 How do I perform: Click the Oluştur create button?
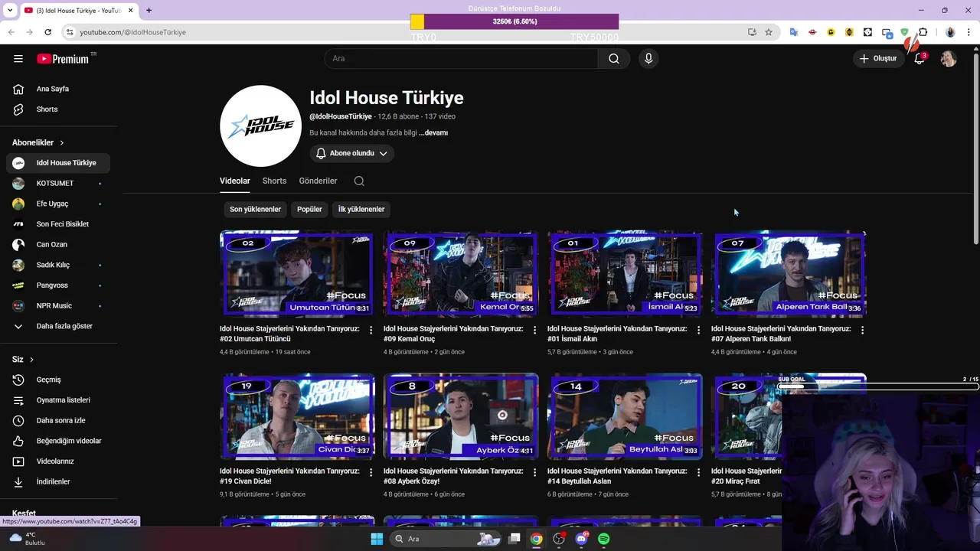pos(878,58)
